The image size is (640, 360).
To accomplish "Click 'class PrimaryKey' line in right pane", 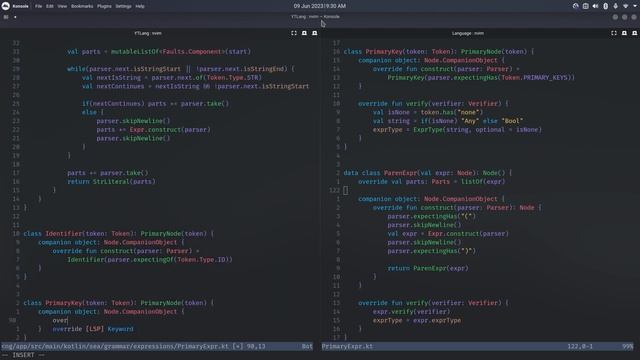I will pos(438,52).
